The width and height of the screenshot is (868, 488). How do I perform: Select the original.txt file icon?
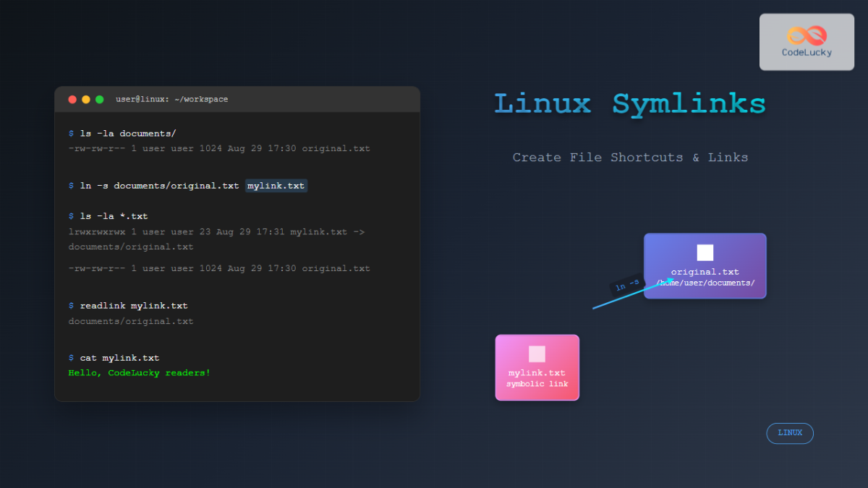705,266
